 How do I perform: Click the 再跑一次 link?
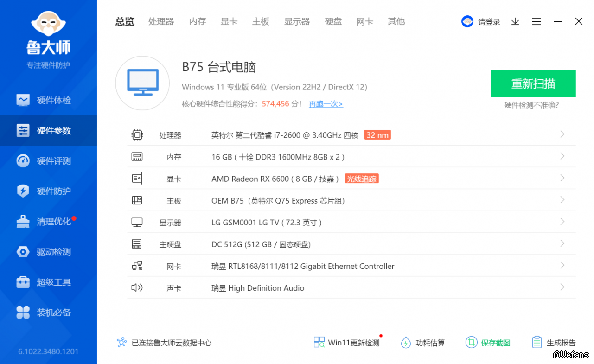326,104
